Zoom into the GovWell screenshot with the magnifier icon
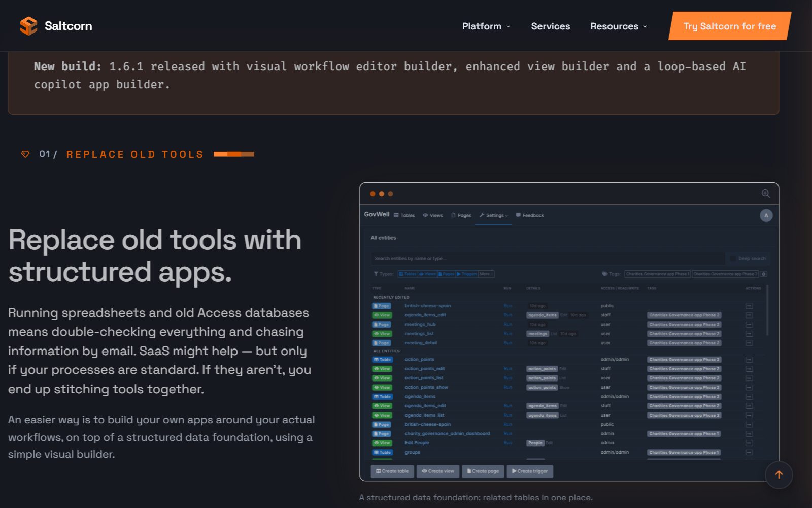 766,194
